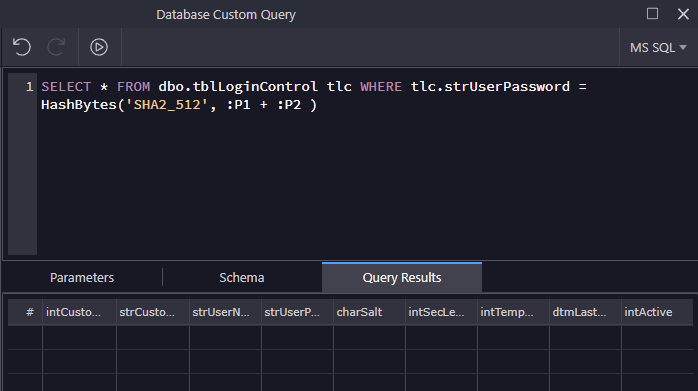Click the strUserN... column header
Viewport: 698px width, 391px height.
[225, 312]
